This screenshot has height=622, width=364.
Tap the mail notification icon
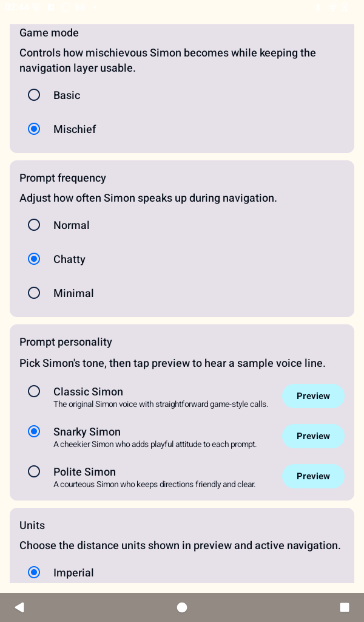79,7
